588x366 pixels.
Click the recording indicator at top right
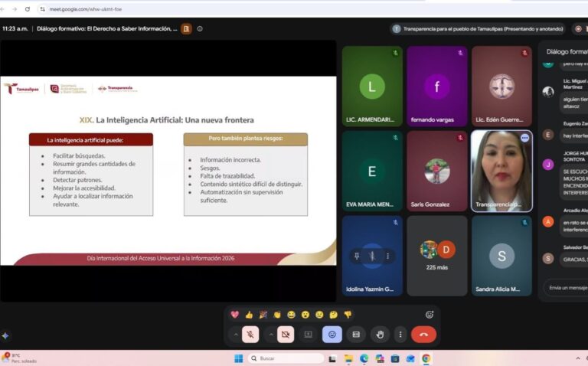[x=578, y=28]
